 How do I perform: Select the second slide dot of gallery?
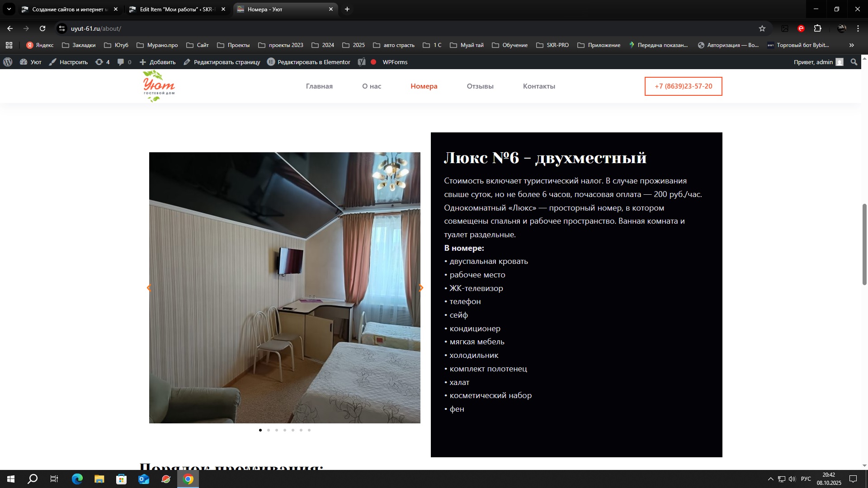point(269,430)
